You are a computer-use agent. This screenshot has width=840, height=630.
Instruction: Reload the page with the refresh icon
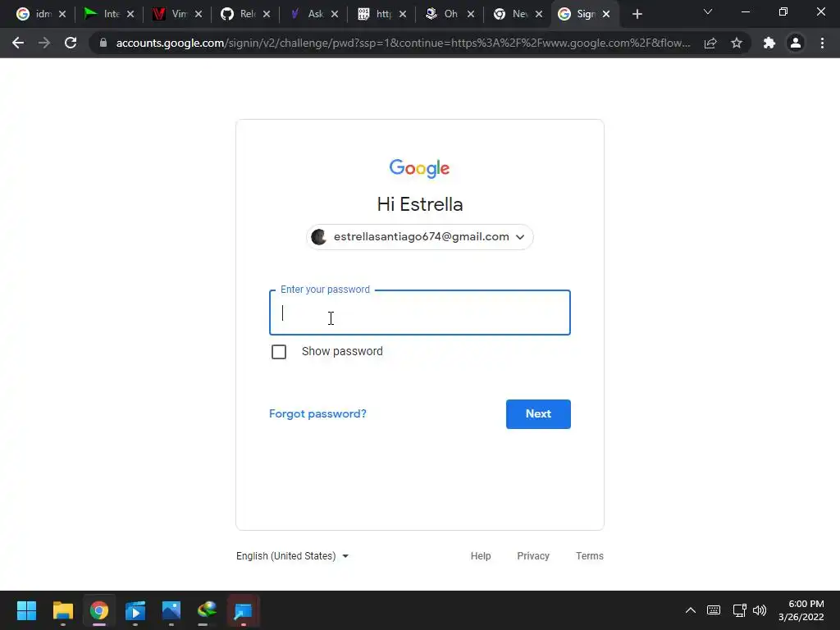[x=71, y=43]
